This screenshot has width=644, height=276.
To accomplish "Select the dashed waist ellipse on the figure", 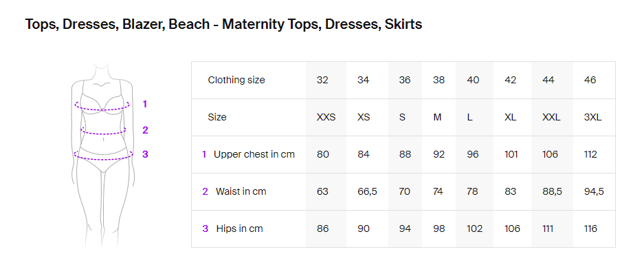I will coord(104,130).
